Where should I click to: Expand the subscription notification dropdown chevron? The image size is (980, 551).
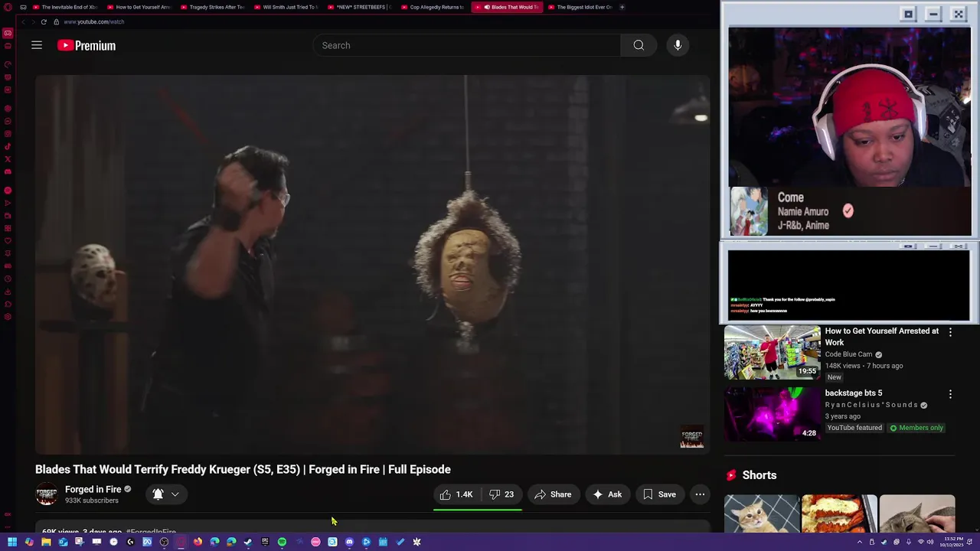(x=175, y=494)
